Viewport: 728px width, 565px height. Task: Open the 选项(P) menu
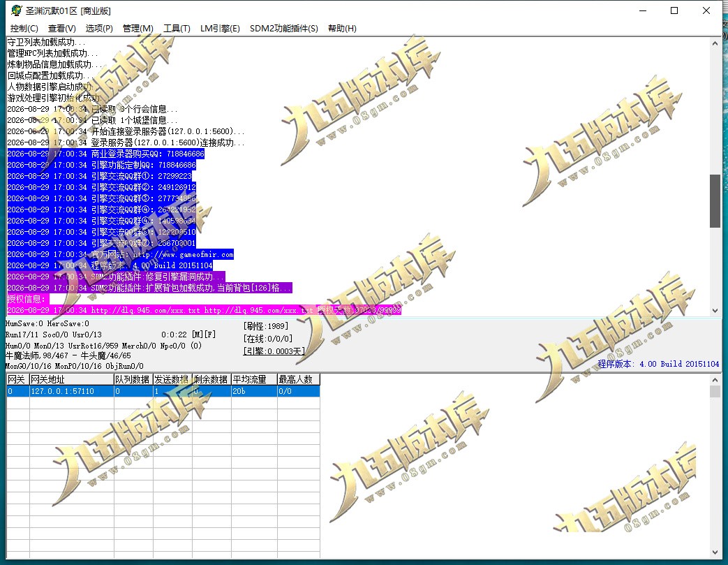(x=99, y=29)
